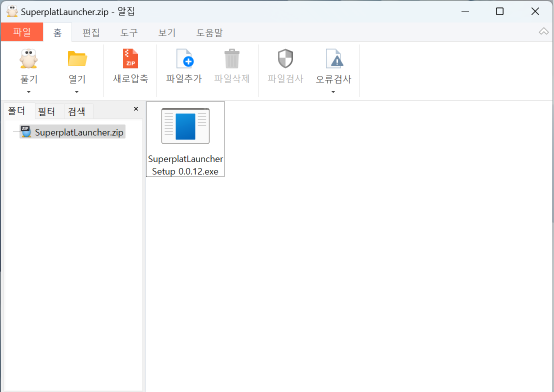Select the SuperplatLauncher Setup 0.0.12.exe thumbnail
This screenshot has height=392, width=554.
point(185,126)
